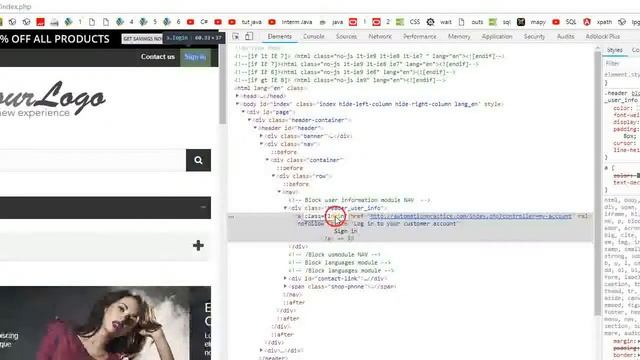The width and height of the screenshot is (640, 360).
Task: Collapse the body id=index node
Action: (x=237, y=104)
